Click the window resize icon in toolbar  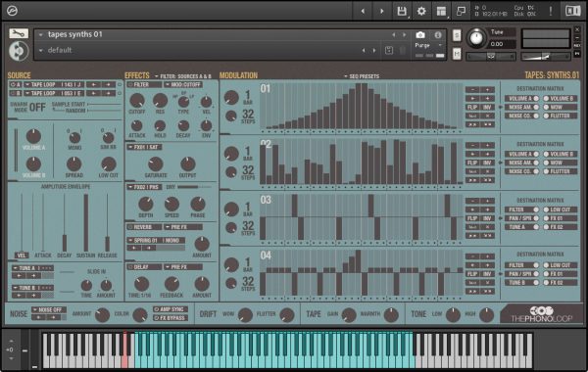coord(461,11)
